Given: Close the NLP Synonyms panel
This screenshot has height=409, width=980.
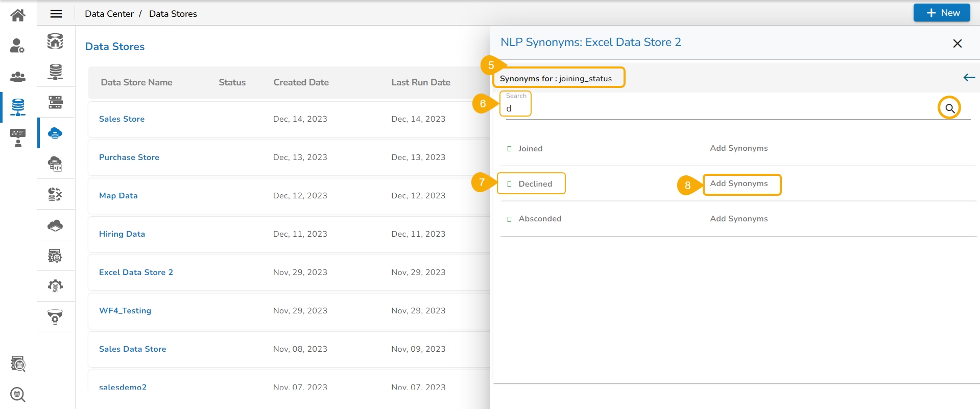Looking at the screenshot, I should click(958, 43).
